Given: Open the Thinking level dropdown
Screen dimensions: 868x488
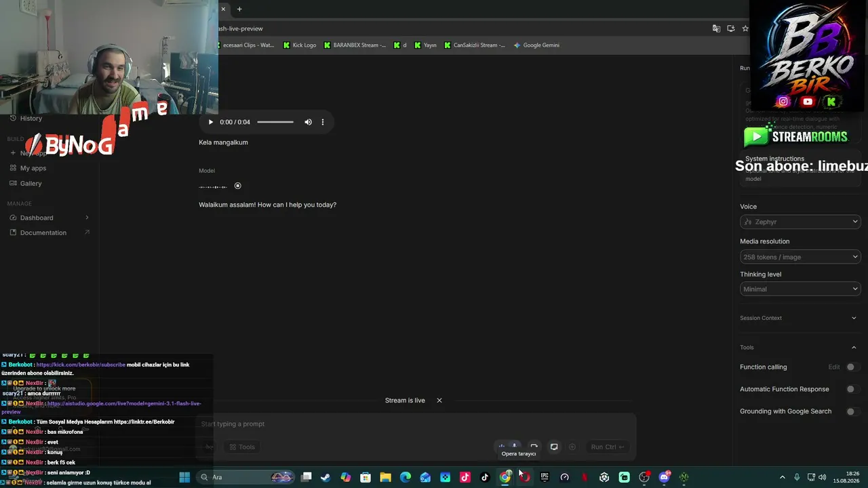Looking at the screenshot, I should point(800,289).
